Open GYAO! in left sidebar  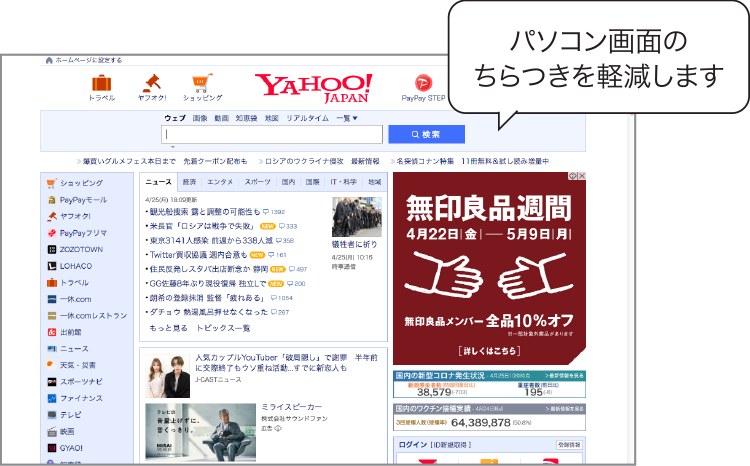(71, 448)
